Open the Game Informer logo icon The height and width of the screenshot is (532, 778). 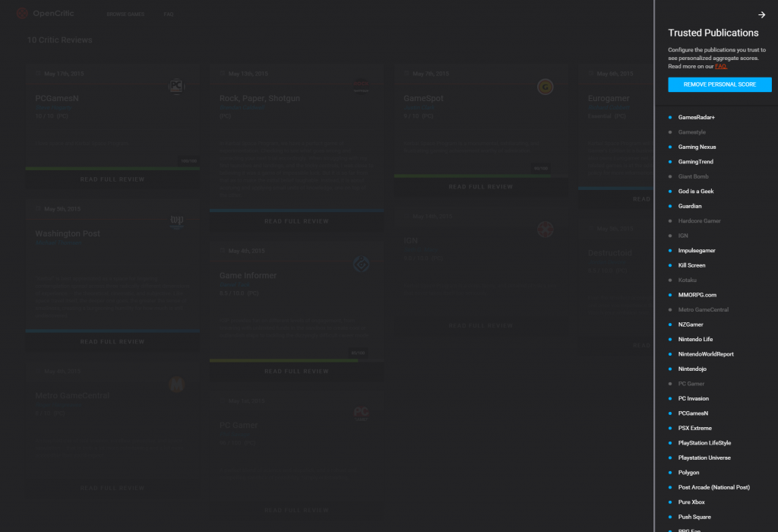point(361,264)
